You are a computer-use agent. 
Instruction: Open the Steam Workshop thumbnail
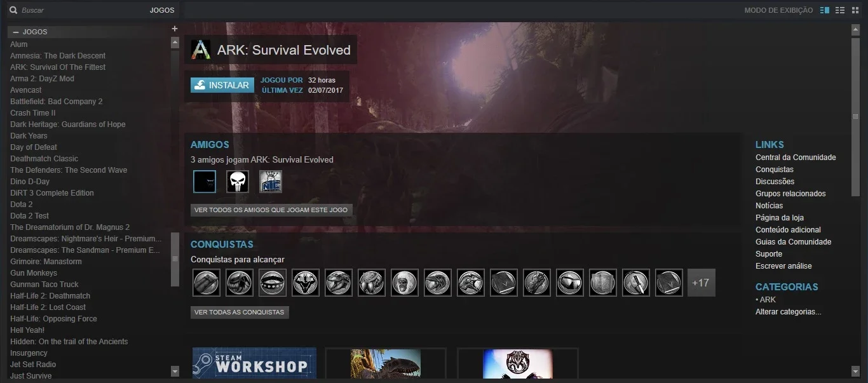pyautogui.click(x=254, y=363)
